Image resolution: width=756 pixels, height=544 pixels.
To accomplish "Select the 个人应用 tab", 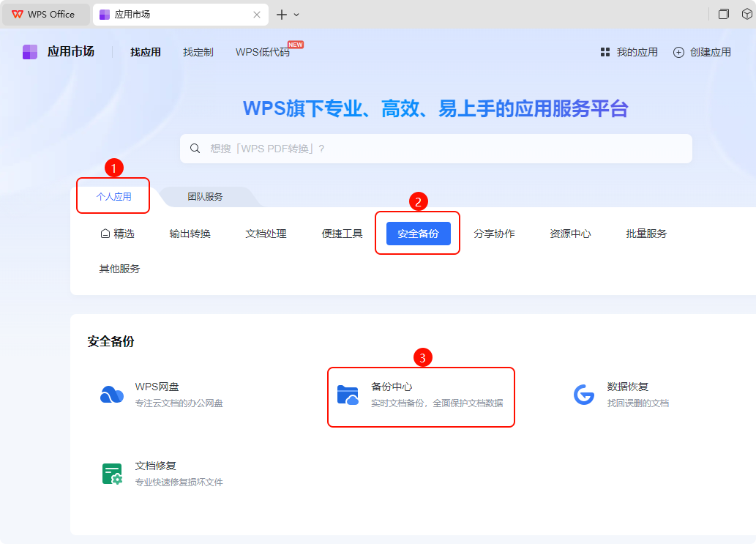I will [113, 197].
